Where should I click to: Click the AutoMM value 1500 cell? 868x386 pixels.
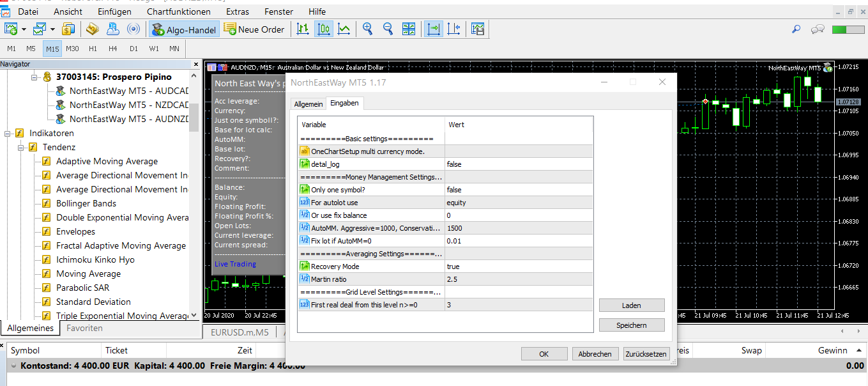click(x=519, y=228)
